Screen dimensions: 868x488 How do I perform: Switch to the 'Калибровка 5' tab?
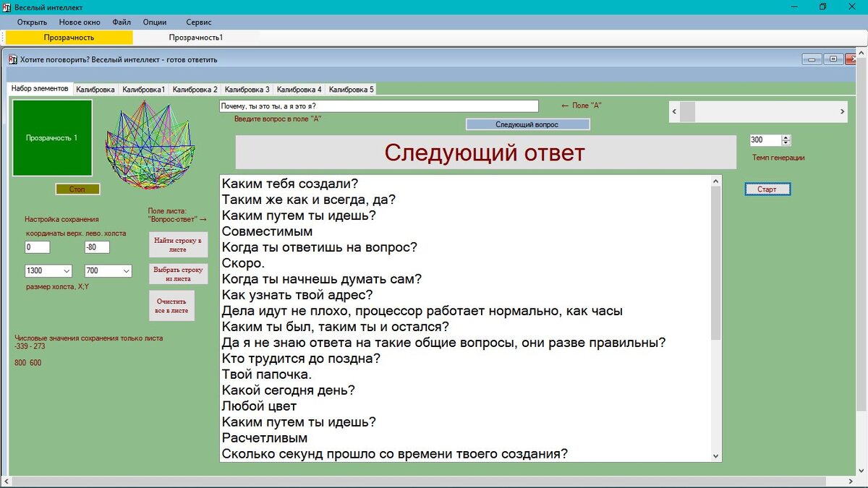353,88
